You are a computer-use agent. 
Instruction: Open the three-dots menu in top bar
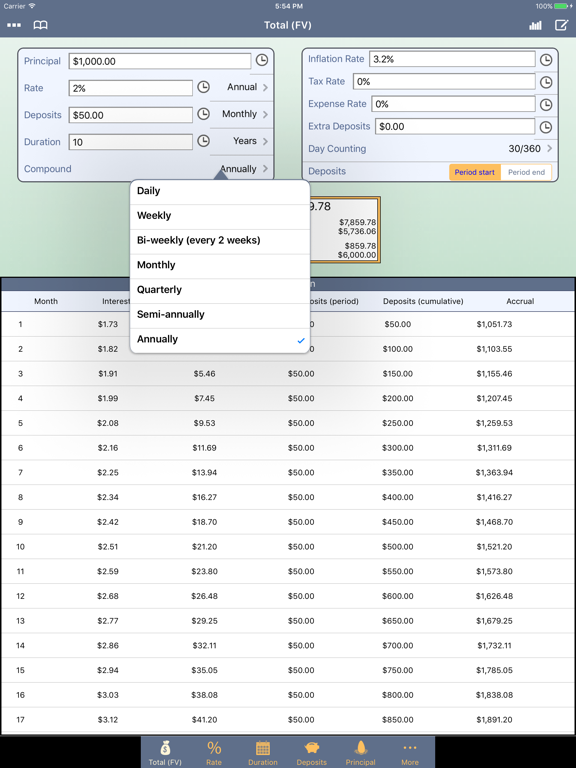[x=14, y=25]
